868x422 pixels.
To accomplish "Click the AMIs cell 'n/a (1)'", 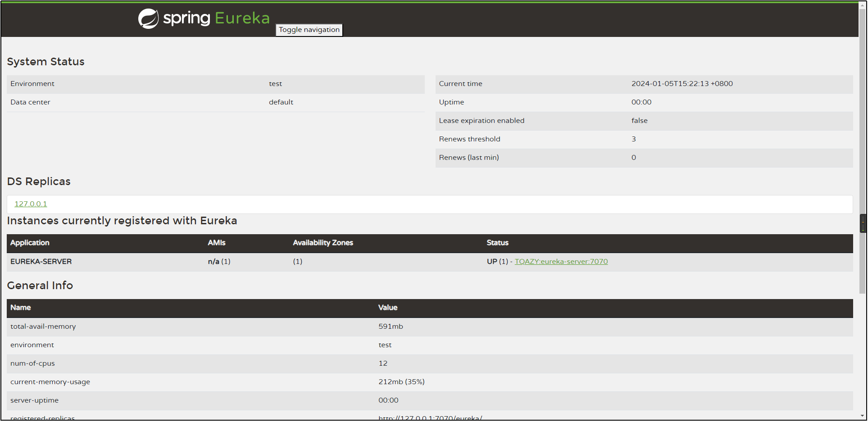I will coord(219,262).
